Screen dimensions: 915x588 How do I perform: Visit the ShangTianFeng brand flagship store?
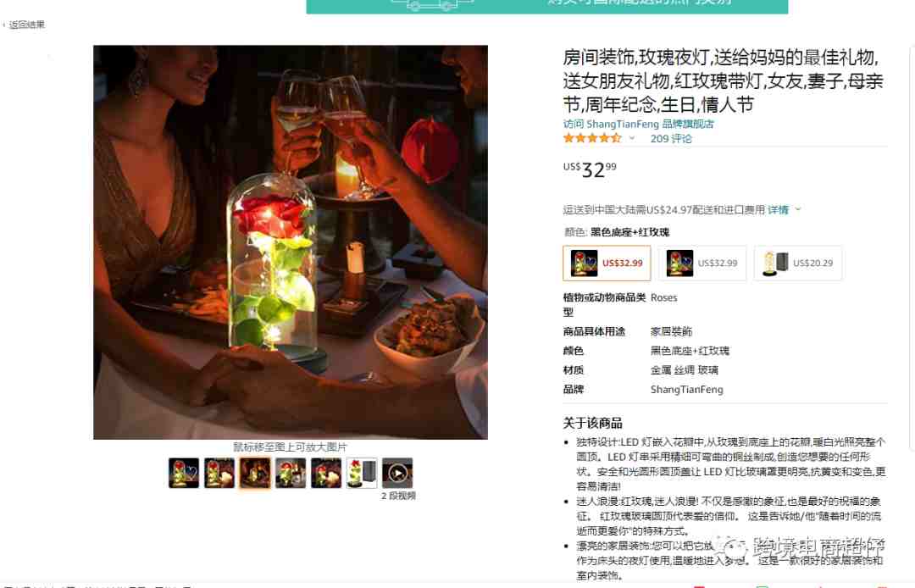639,124
